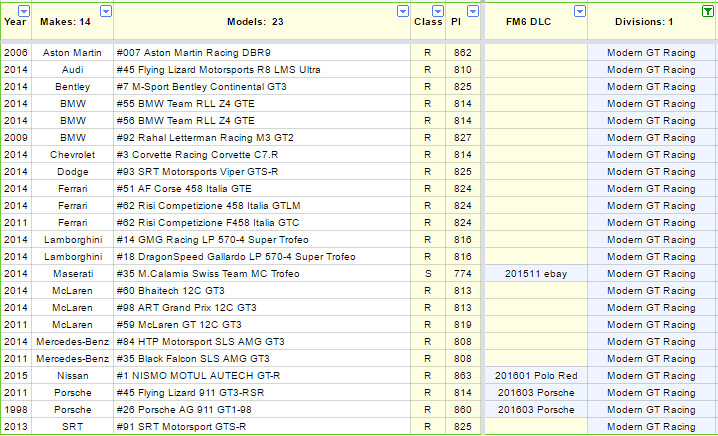Image resolution: width=718 pixels, height=436 pixels.
Task: Click the 201511 ebay DLC cell
Action: point(536,273)
